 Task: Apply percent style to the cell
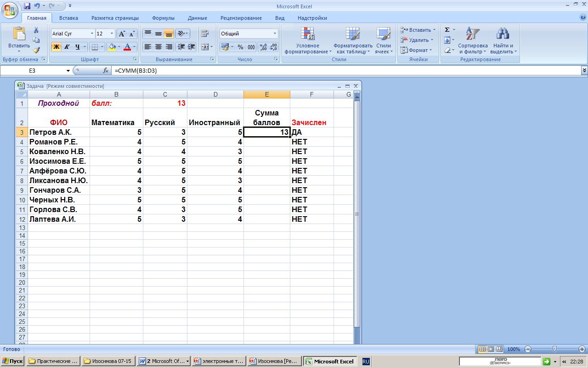240,47
